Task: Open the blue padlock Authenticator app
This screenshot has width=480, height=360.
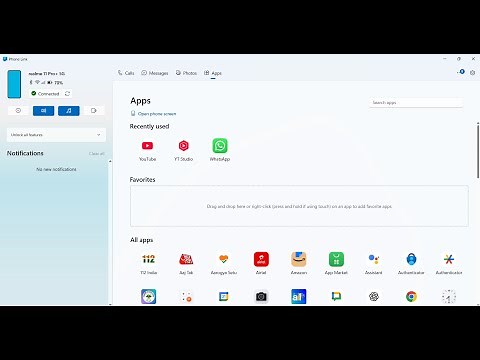Action: (411, 259)
